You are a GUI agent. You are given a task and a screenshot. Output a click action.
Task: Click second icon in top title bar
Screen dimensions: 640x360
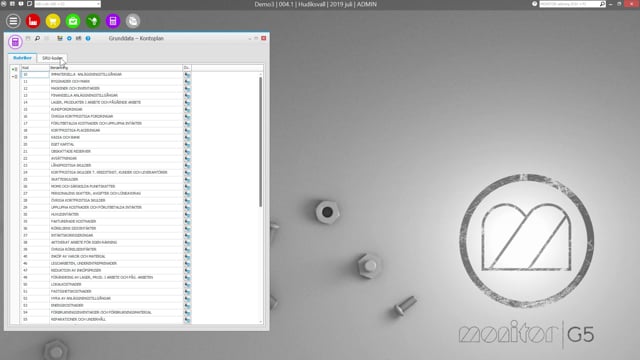click(x=12, y=4)
